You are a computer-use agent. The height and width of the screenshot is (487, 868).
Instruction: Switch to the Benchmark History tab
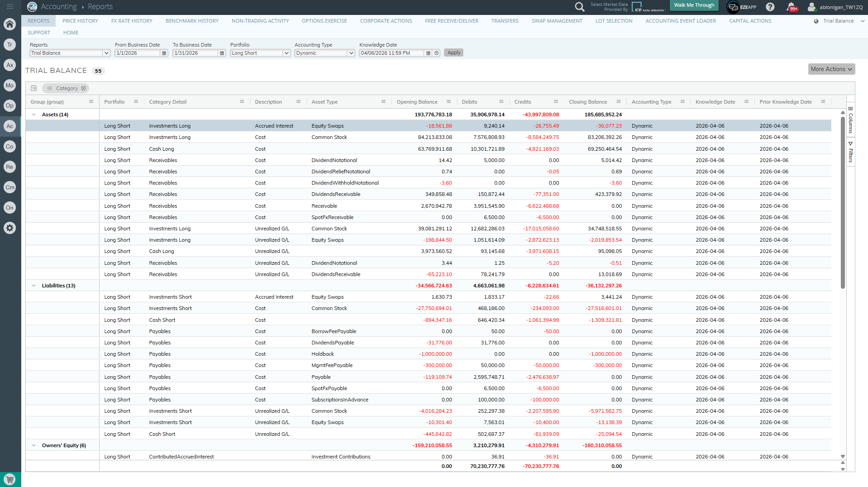[x=192, y=21]
